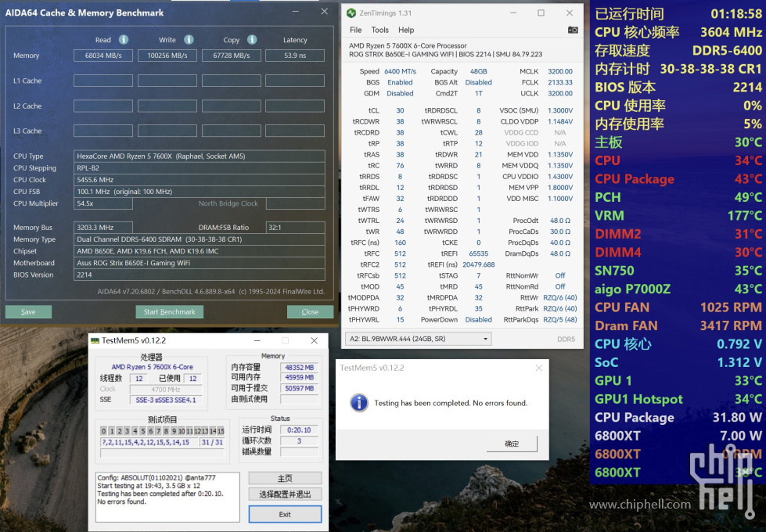Minimize the ZenTimings window

click(x=513, y=13)
